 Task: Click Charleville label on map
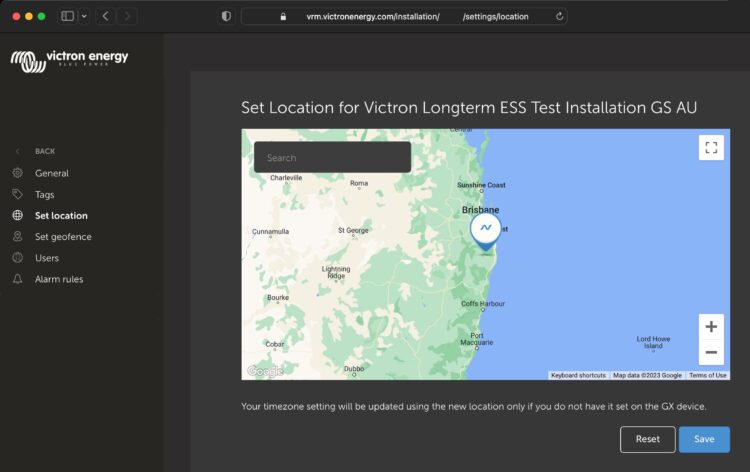(286, 177)
